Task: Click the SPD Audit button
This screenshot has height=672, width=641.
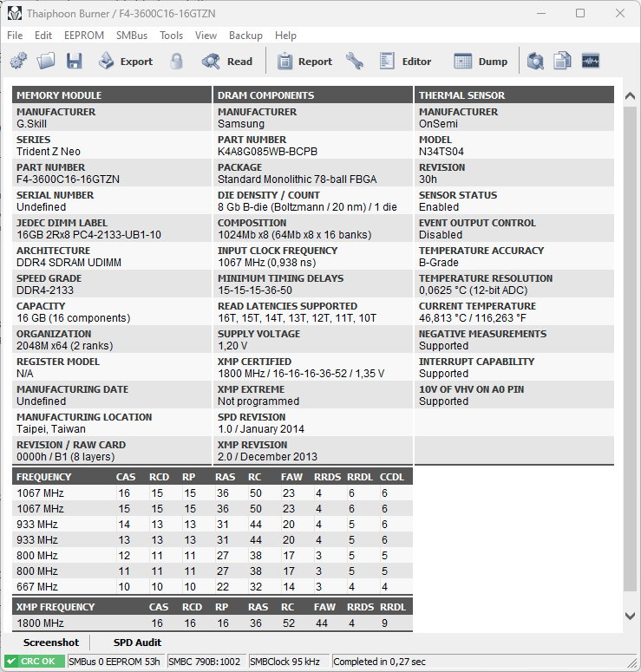Action: point(137,643)
